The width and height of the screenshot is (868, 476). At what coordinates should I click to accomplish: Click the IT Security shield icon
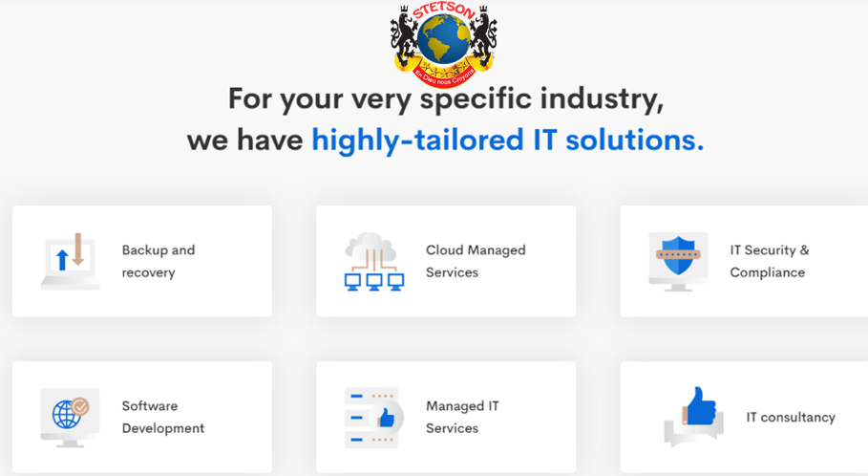click(677, 261)
